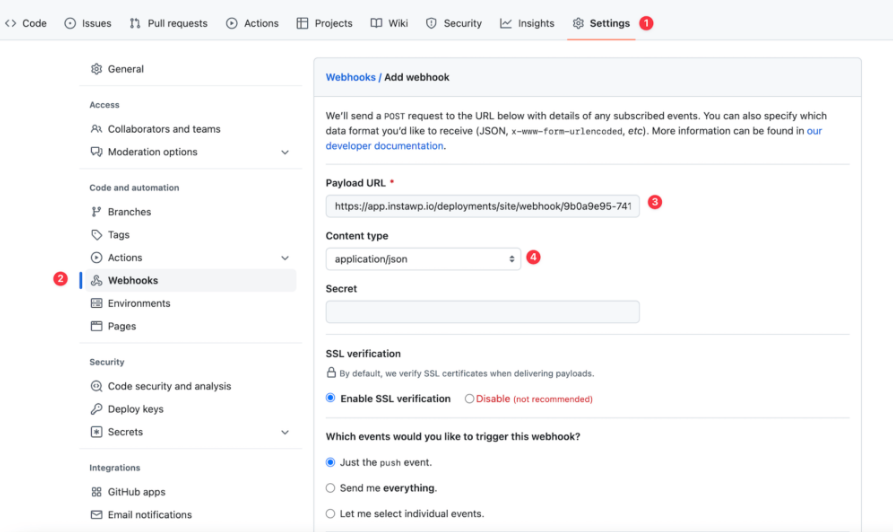View the Insights tab

(x=527, y=23)
